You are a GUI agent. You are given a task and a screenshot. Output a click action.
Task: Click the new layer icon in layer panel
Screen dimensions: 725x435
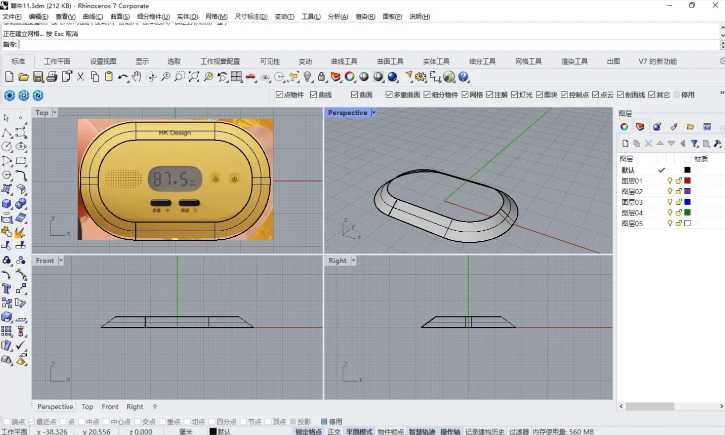624,143
